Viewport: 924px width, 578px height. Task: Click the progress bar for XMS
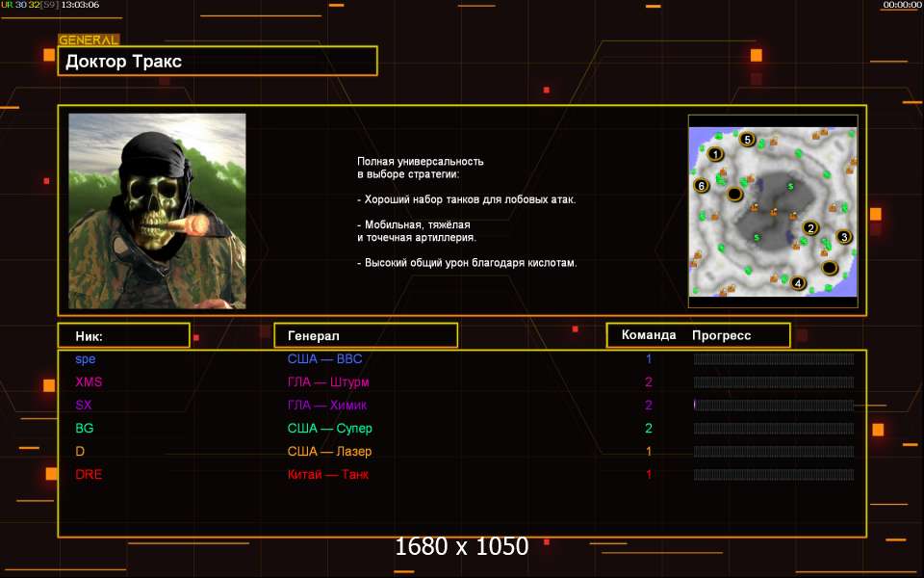click(774, 382)
